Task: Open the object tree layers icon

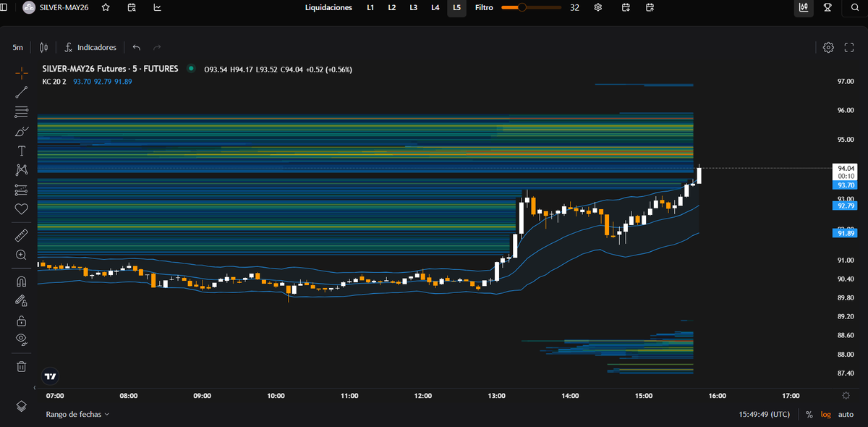Action: click(x=22, y=405)
